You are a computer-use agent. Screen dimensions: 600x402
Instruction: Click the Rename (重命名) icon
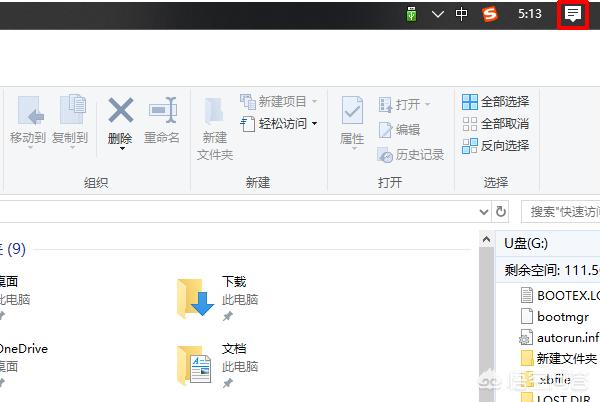coord(162,111)
